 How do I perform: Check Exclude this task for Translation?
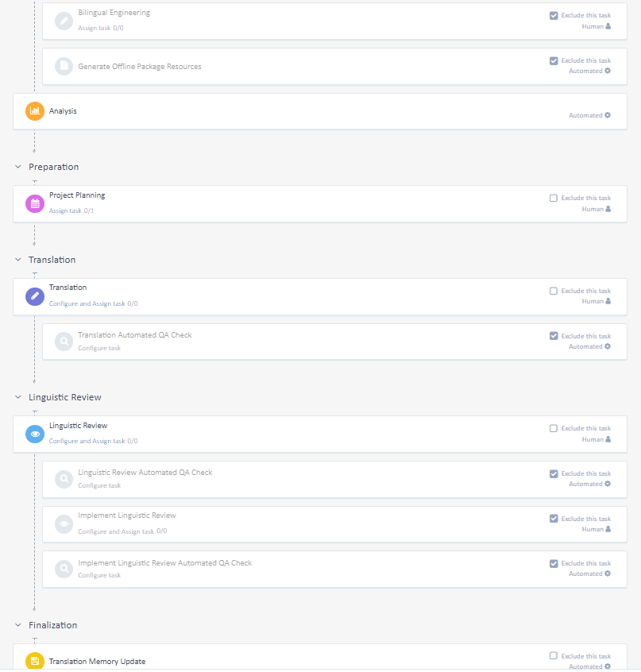click(x=554, y=291)
